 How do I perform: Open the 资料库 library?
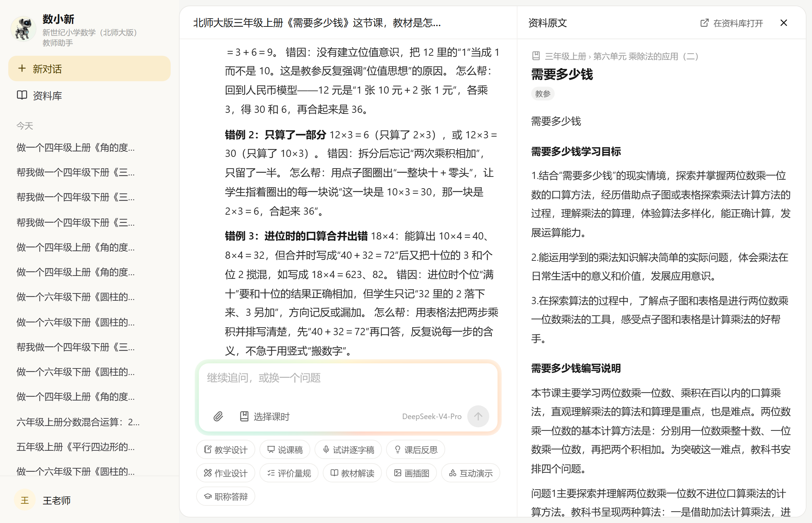pyautogui.click(x=89, y=95)
